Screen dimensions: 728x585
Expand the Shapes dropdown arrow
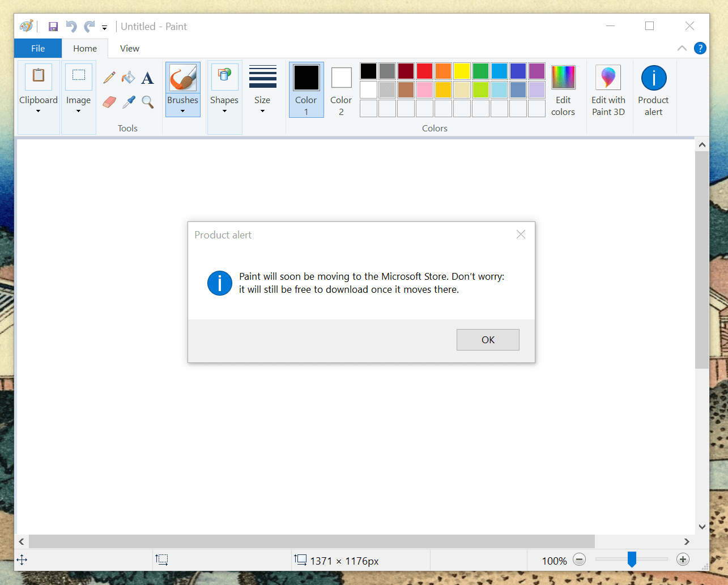click(224, 111)
